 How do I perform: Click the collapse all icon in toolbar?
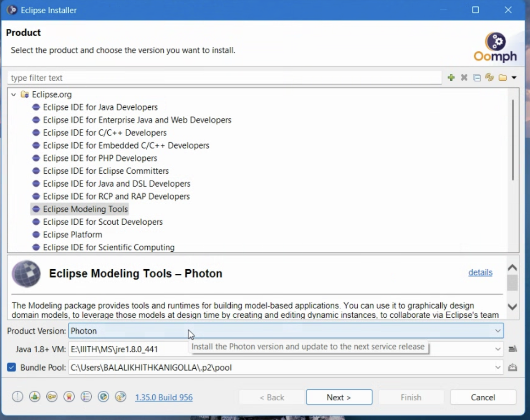[x=477, y=78]
